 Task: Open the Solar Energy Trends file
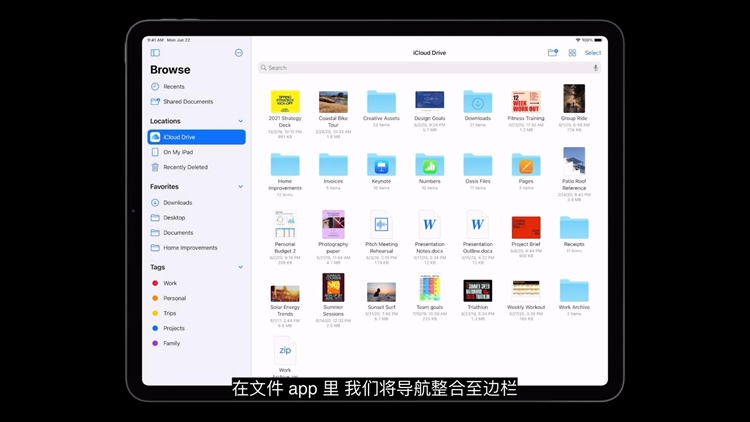pyautogui.click(x=285, y=293)
